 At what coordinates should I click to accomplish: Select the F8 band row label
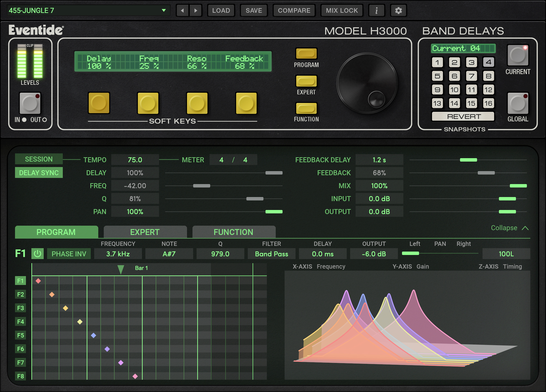pos(20,376)
